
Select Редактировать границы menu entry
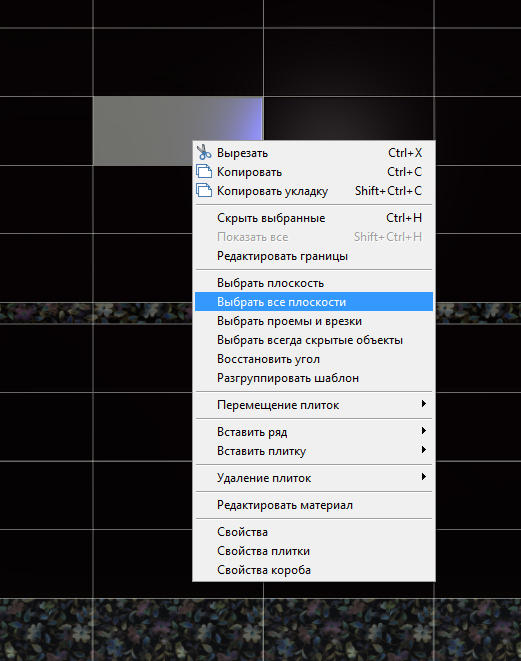[x=314, y=256]
